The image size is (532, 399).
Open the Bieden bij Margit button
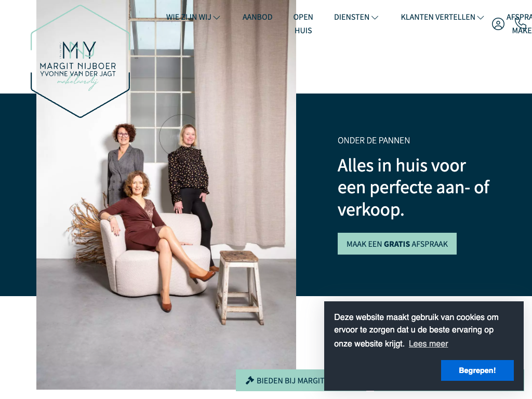pos(280,380)
